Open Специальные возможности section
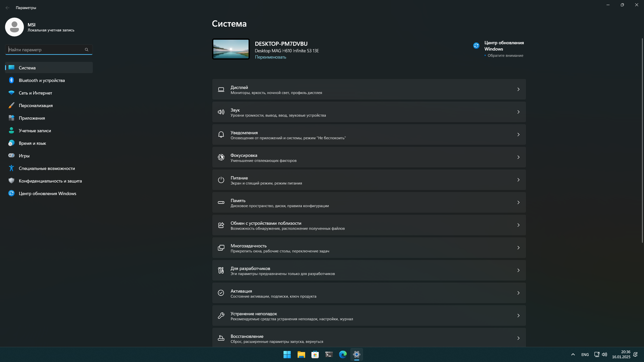644x362 pixels. point(49,168)
